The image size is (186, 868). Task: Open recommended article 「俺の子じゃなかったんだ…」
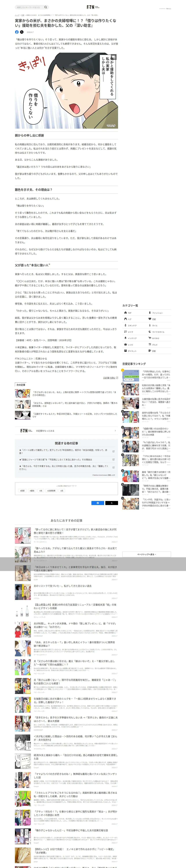[66, 837]
